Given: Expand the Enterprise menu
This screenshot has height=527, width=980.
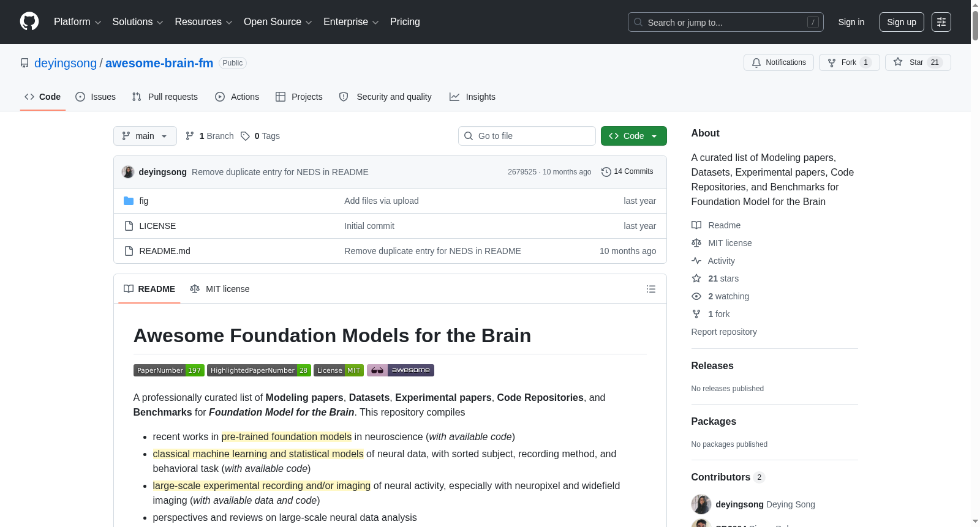Looking at the screenshot, I should (351, 22).
